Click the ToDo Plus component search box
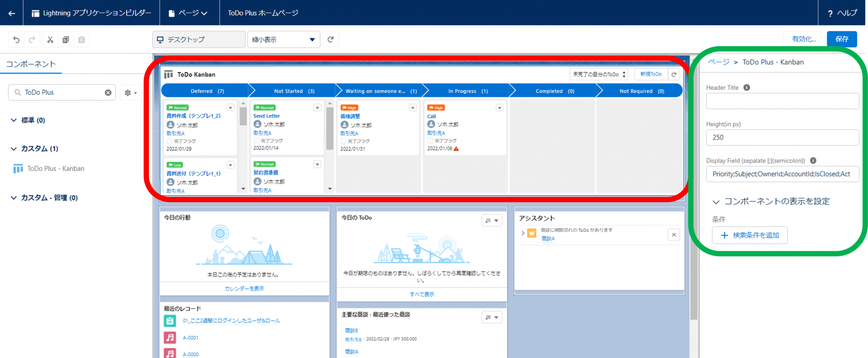 click(x=62, y=92)
